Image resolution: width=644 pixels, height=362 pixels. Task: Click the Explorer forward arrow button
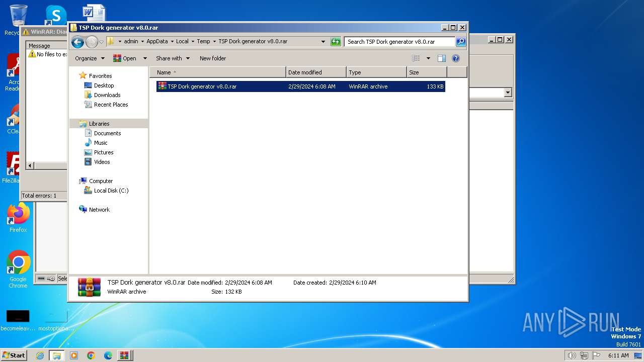point(92,42)
